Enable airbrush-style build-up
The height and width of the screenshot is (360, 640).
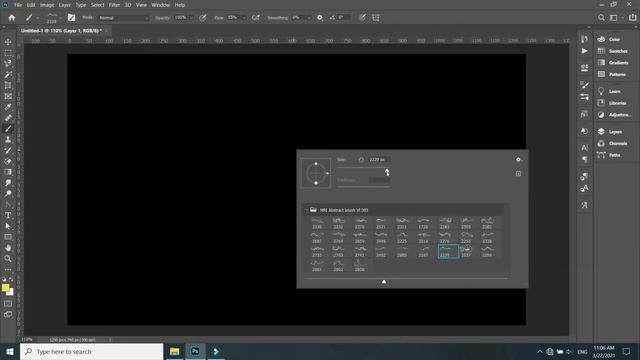pyautogui.click(x=256, y=18)
